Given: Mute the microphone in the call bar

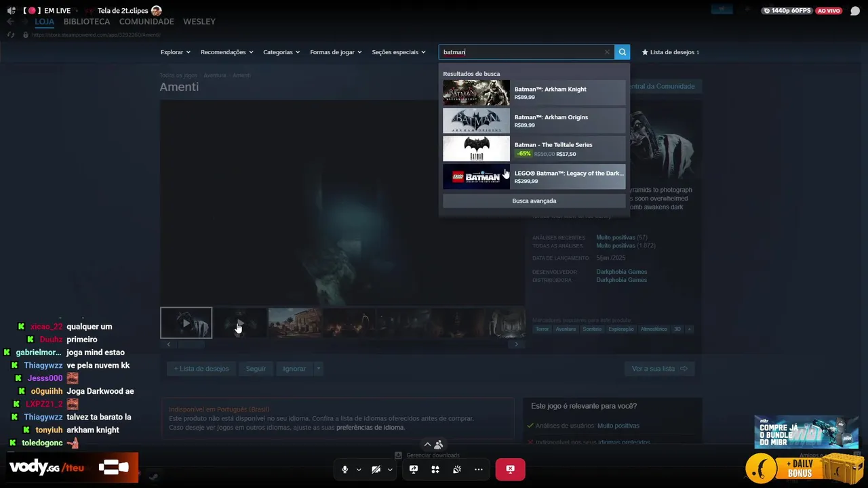Looking at the screenshot, I should tap(344, 469).
